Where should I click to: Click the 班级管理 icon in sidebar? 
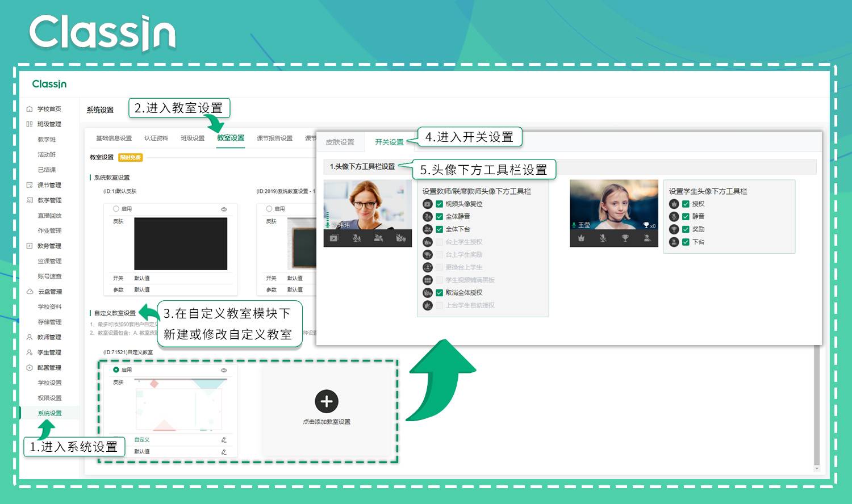click(30, 124)
